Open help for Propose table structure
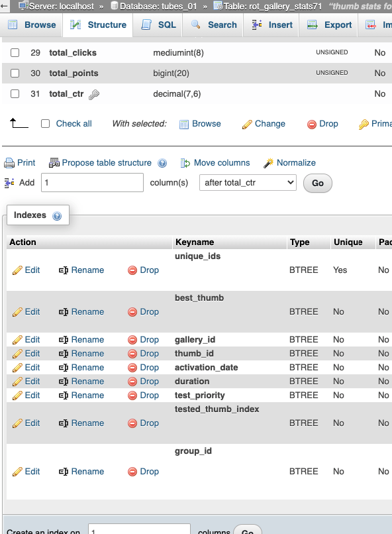The width and height of the screenshot is (392, 534). point(162,163)
